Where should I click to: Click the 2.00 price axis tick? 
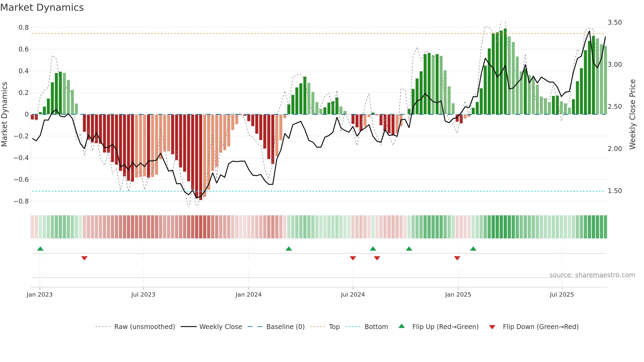pyautogui.click(x=615, y=149)
